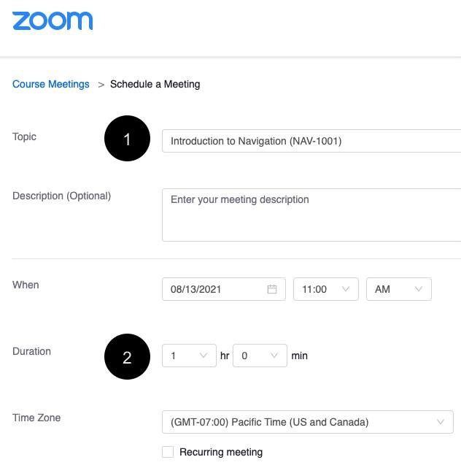The width and height of the screenshot is (461, 476).
Task: Enable the Recurring meeting checkbox
Action: coord(168,452)
